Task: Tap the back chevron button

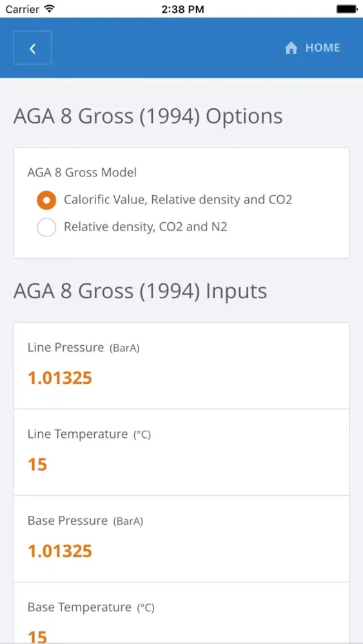Action: pyautogui.click(x=32, y=48)
